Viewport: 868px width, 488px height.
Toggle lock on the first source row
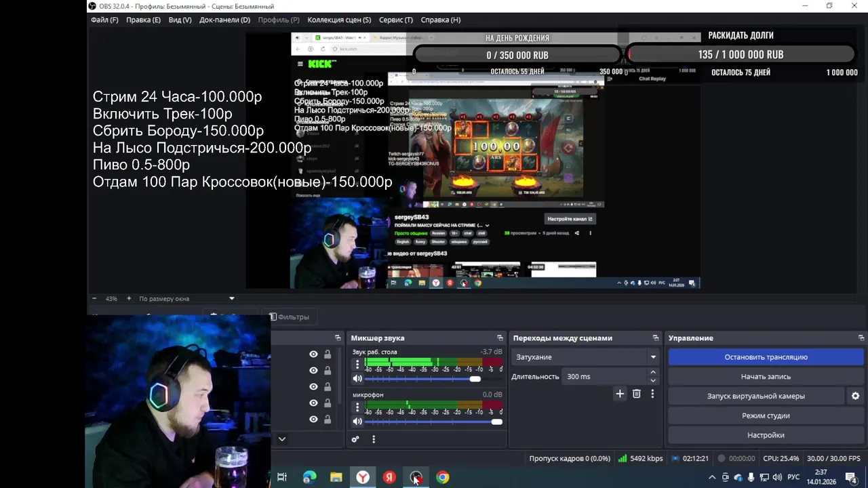pos(328,354)
